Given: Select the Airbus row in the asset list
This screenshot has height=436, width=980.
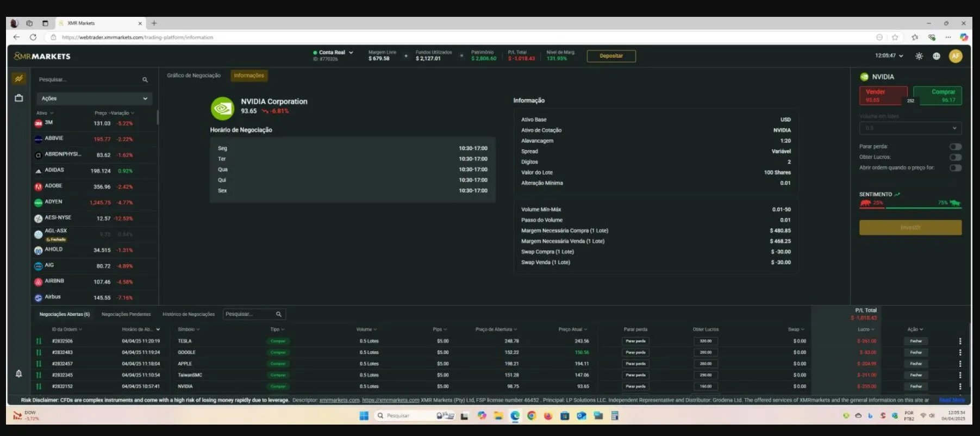Looking at the screenshot, I should pos(95,297).
